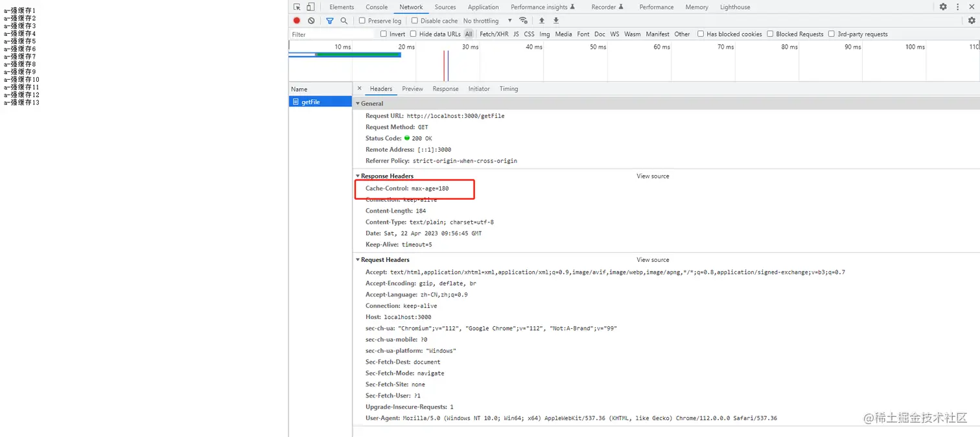Viewport: 980px width, 437px height.
Task: Open Network panel settings gear
Action: (972, 21)
